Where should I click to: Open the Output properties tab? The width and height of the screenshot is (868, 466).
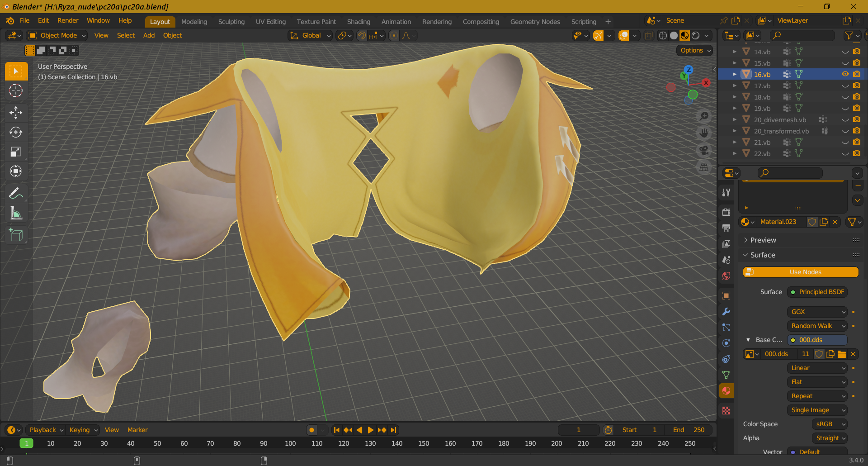coord(726,228)
